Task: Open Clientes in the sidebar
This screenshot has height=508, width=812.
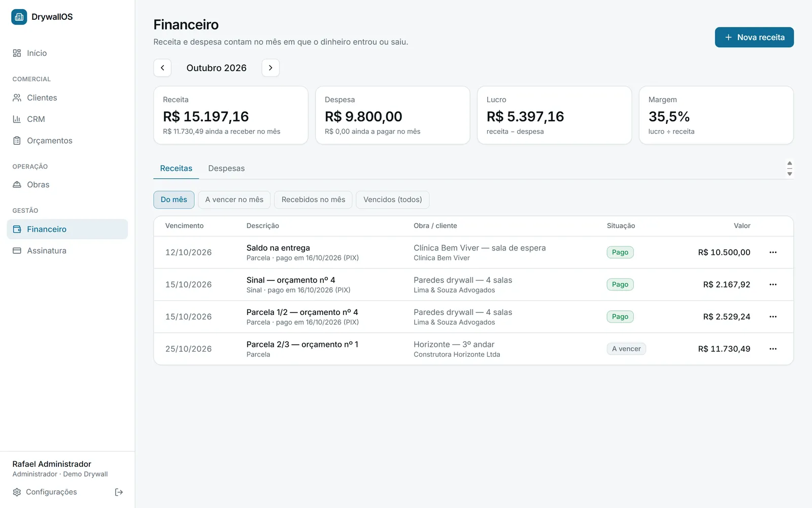Action: click(67, 98)
